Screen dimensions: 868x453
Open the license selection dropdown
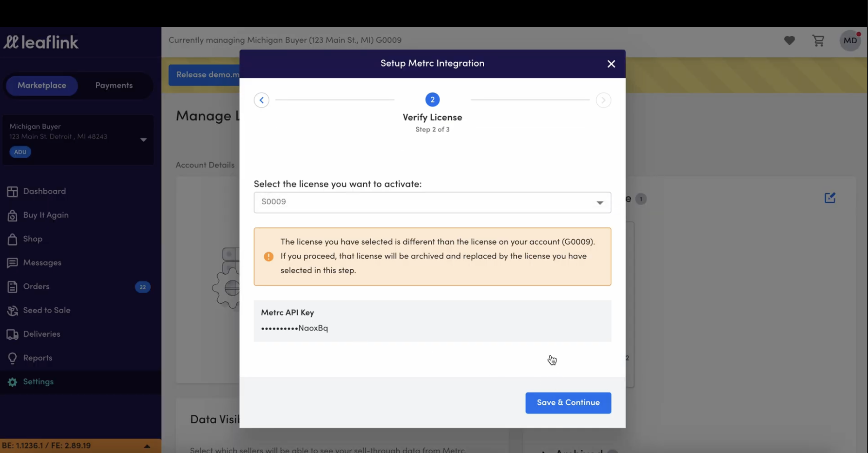[432, 202]
